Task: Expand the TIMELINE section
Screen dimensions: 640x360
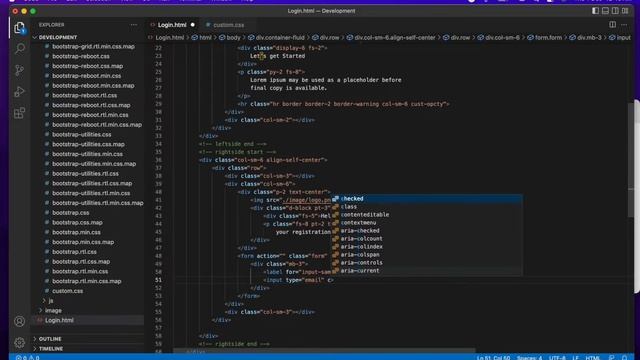Action: click(x=51, y=349)
